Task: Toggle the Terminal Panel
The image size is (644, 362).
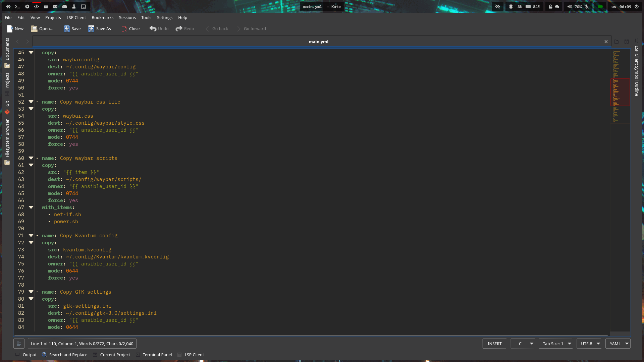Action: tap(157, 355)
